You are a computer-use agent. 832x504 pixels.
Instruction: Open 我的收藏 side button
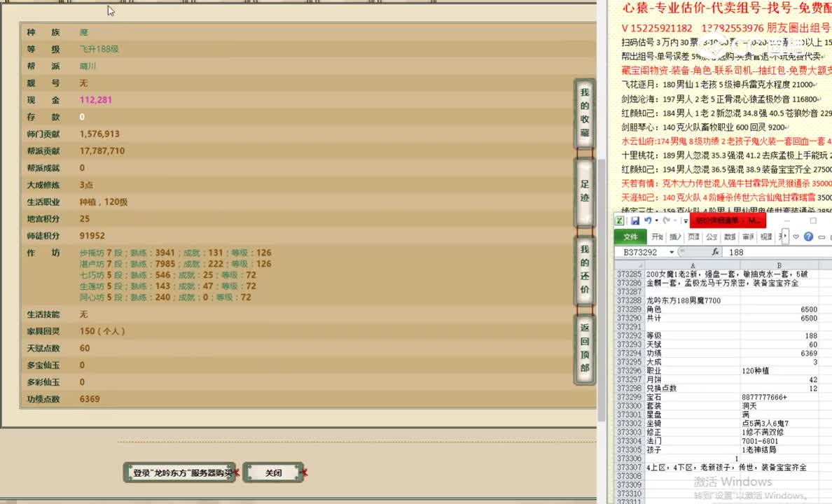coord(584,113)
